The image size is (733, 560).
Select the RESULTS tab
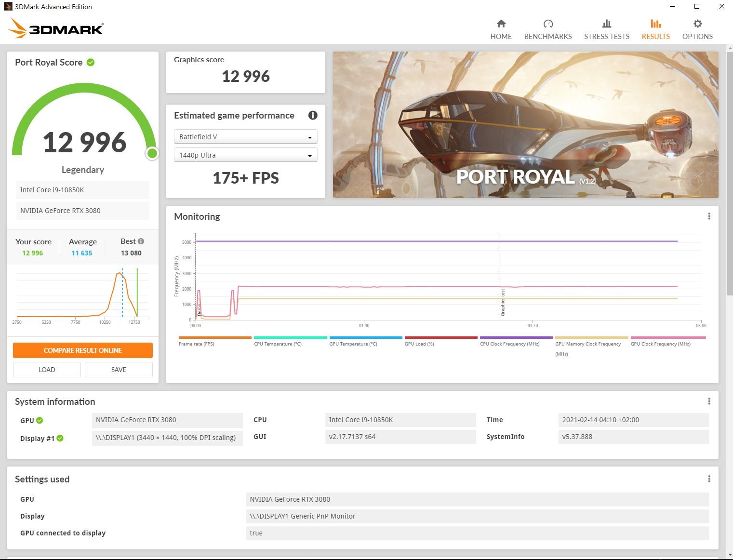[x=655, y=30]
